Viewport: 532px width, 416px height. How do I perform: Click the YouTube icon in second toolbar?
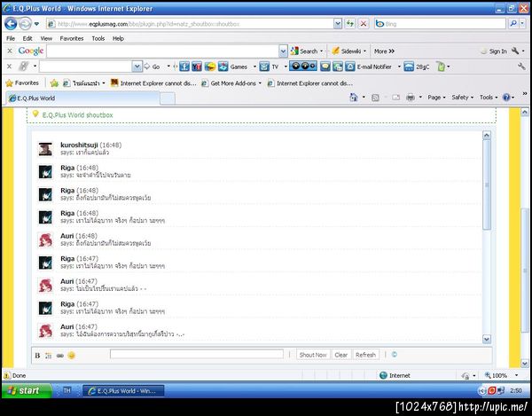pyautogui.click(x=197, y=67)
